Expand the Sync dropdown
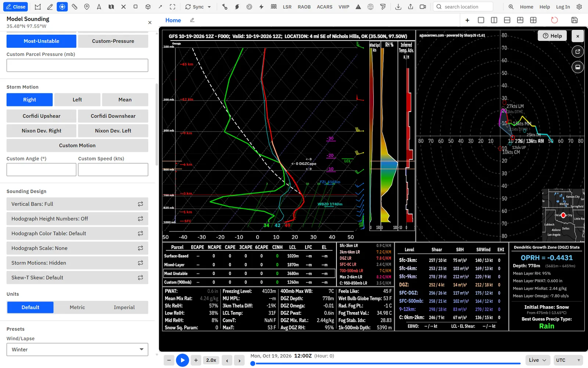Viewport: 588px width, 368px height. (x=198, y=7)
